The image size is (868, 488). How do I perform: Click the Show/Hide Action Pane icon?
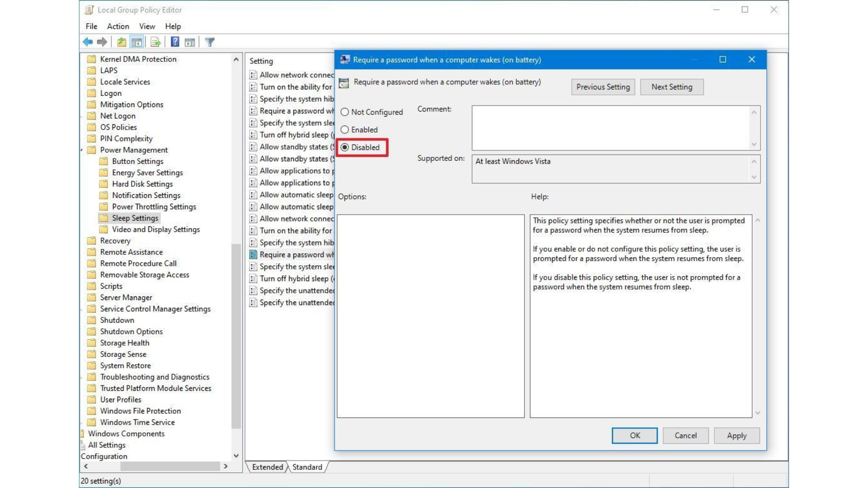tap(190, 42)
